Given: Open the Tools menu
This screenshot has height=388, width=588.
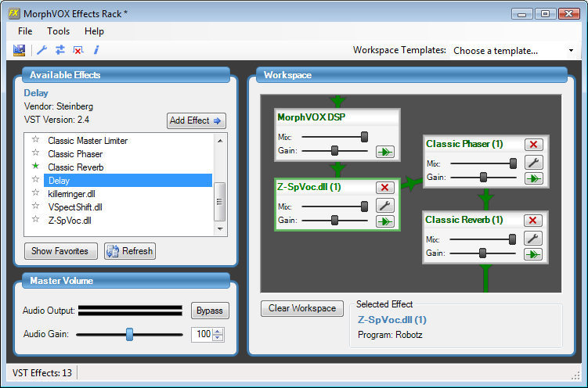Looking at the screenshot, I should pos(58,31).
